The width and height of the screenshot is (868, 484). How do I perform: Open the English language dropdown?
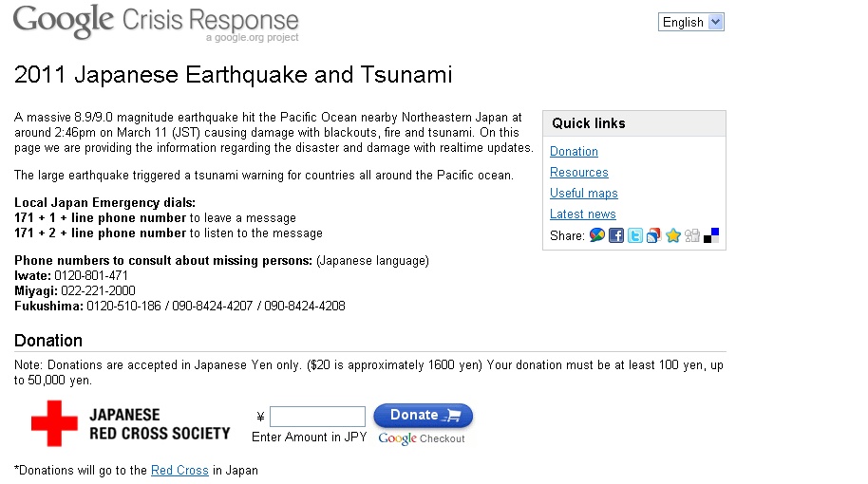point(690,22)
